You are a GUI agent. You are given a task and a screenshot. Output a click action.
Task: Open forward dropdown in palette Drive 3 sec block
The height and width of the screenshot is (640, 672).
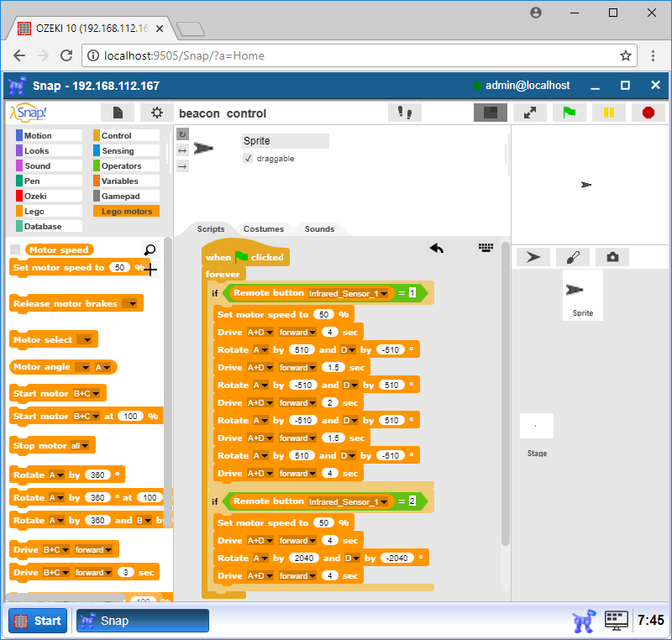93,573
